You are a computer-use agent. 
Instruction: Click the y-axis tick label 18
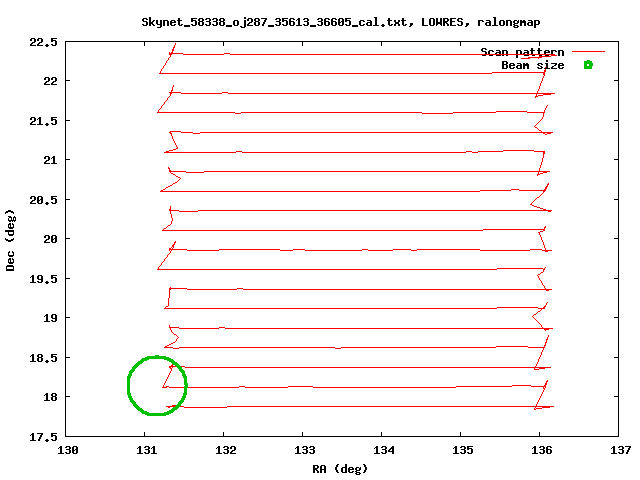click(51, 397)
